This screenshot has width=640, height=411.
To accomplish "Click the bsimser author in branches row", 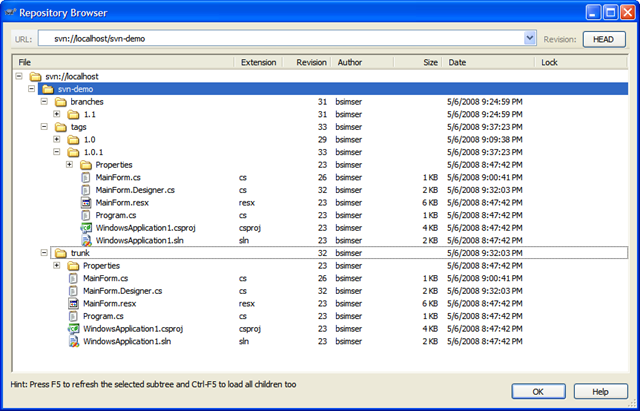I will pos(349,102).
